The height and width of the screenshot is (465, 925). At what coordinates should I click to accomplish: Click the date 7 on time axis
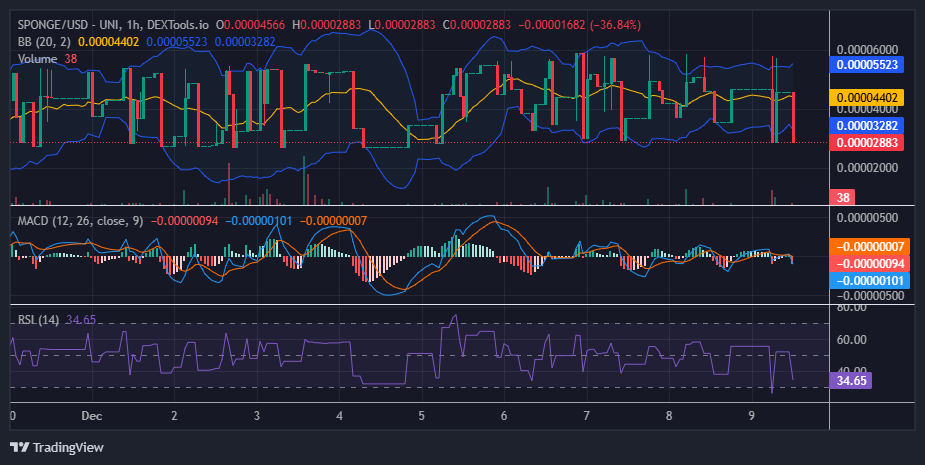coord(586,416)
